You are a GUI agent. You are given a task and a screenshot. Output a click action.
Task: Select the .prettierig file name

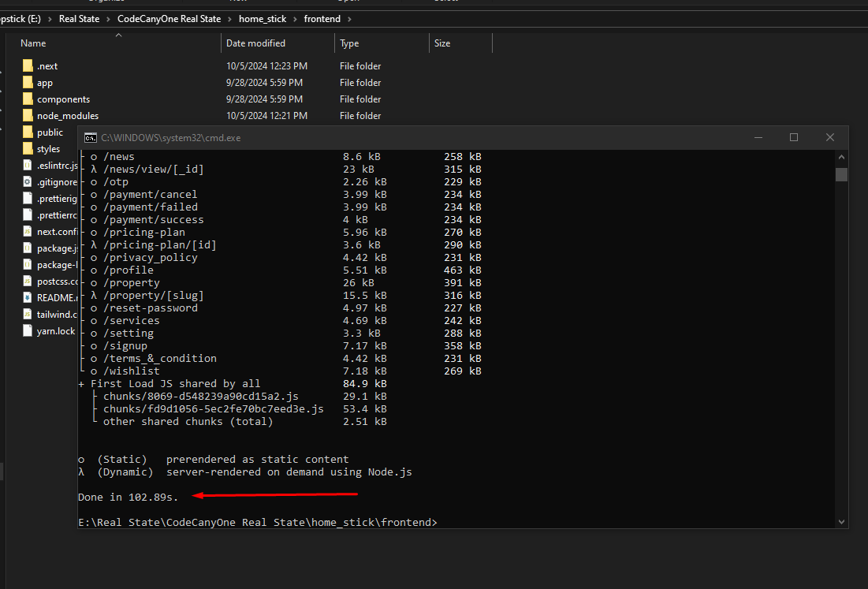pyautogui.click(x=57, y=199)
